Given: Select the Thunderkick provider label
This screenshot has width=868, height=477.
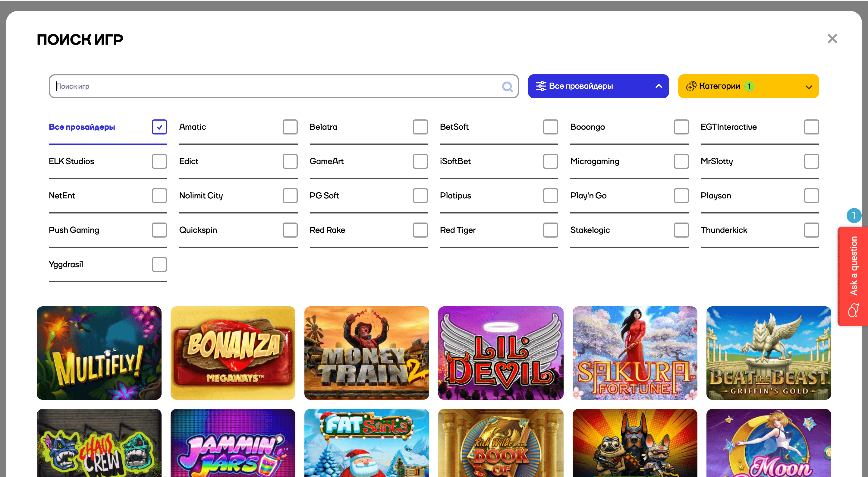Looking at the screenshot, I should [723, 230].
